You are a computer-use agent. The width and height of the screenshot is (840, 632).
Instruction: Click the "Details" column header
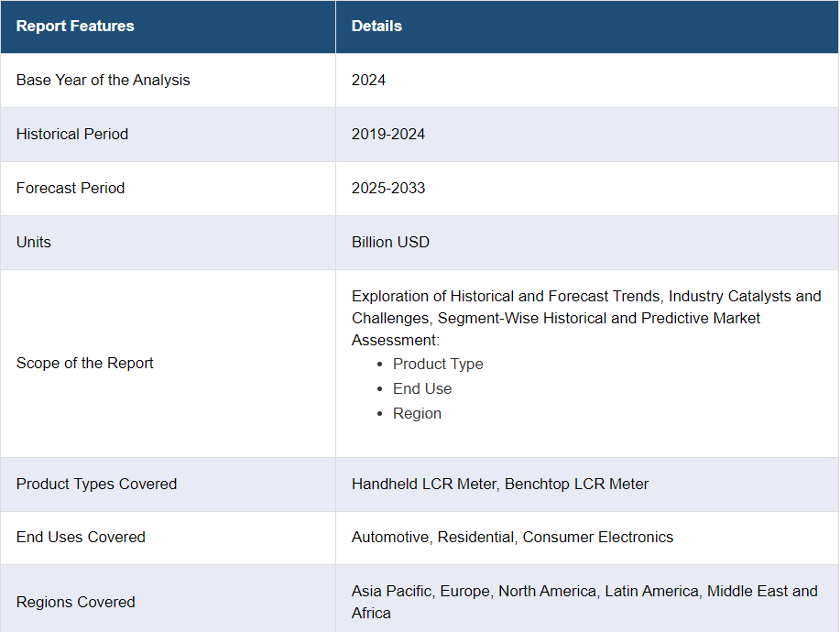pos(376,26)
